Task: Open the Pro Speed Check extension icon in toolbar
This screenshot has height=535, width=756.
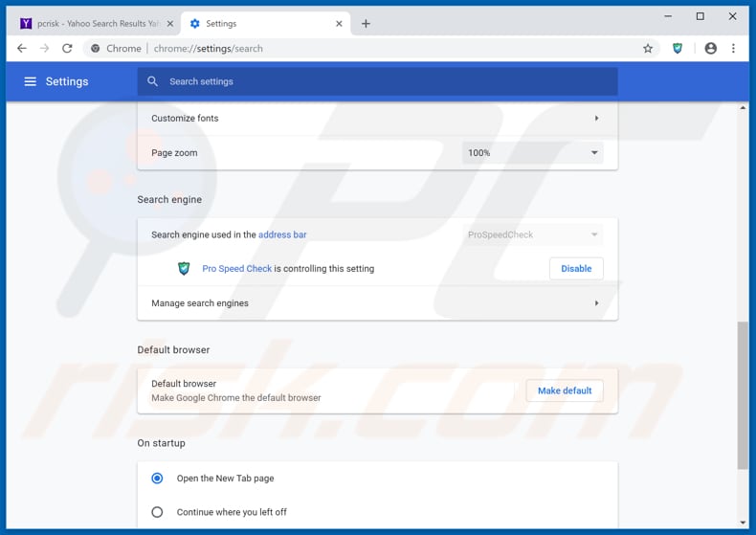Action: 678,48
